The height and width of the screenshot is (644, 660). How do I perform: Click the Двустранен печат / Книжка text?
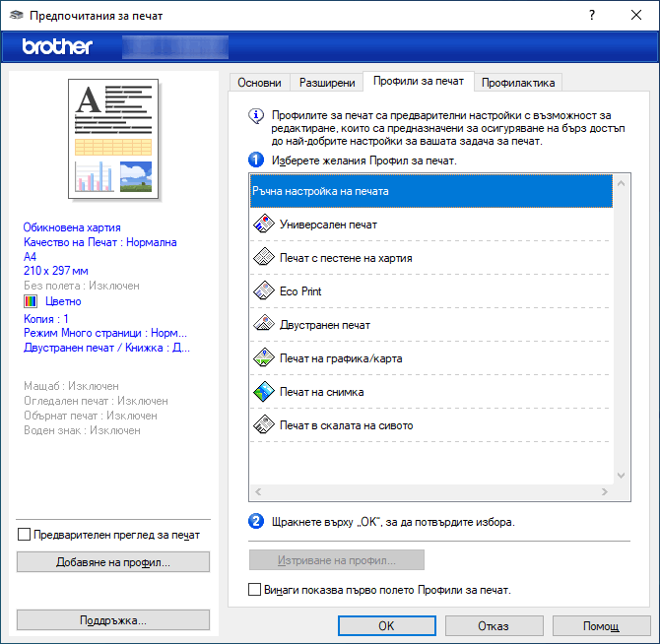click(x=106, y=348)
